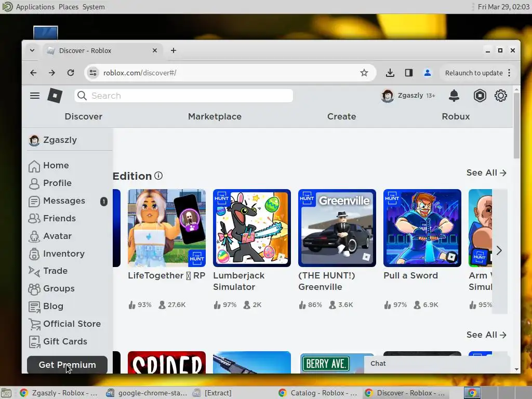Open the Discover tab
The image size is (532, 399).
(x=84, y=116)
